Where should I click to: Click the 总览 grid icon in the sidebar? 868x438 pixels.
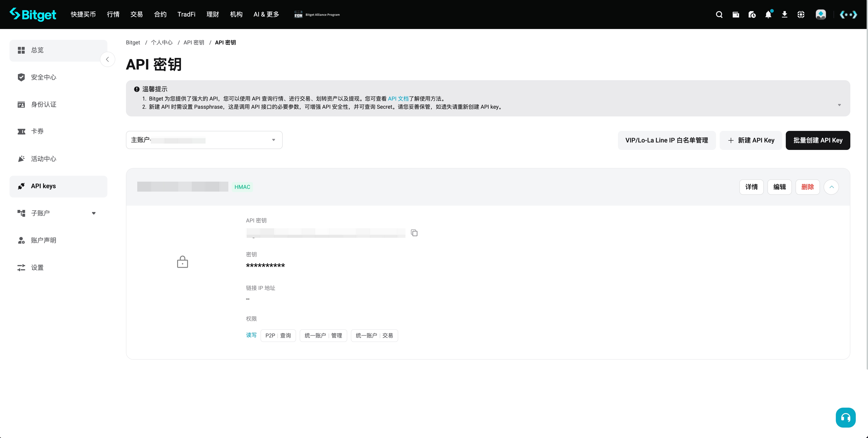21,50
